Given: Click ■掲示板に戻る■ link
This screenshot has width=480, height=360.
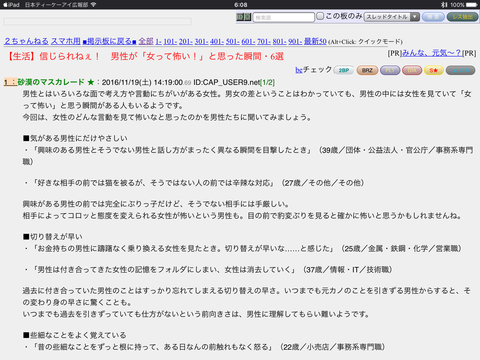Looking at the screenshot, I should click(109, 41).
